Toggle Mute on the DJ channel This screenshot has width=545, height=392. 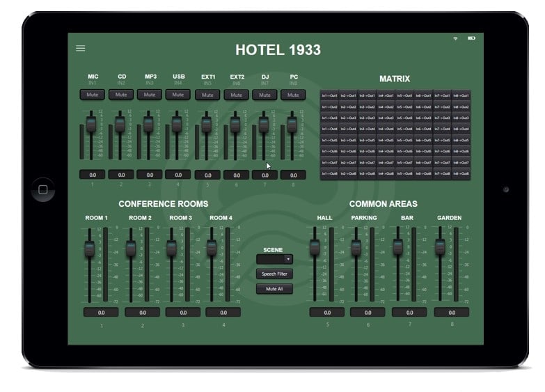(264, 95)
